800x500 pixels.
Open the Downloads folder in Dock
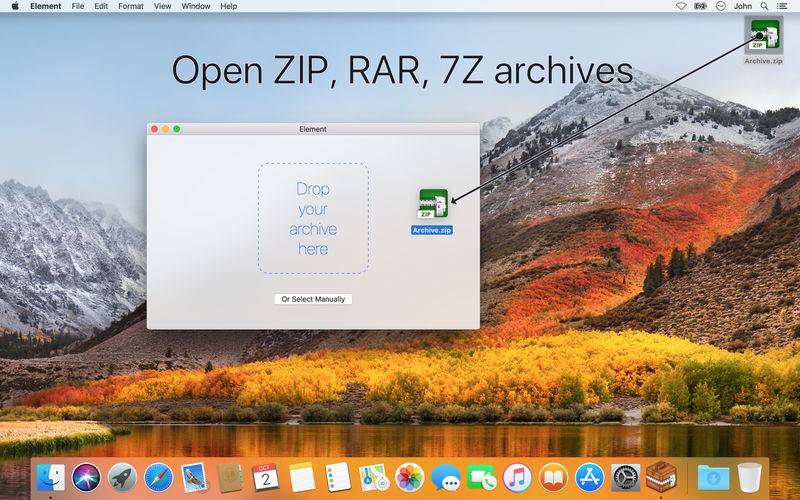click(713, 478)
